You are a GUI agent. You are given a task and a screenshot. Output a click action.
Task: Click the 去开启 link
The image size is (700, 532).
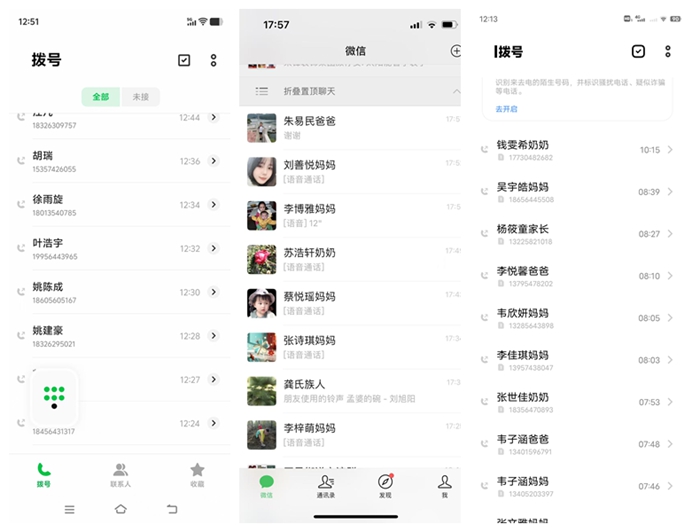point(506,109)
